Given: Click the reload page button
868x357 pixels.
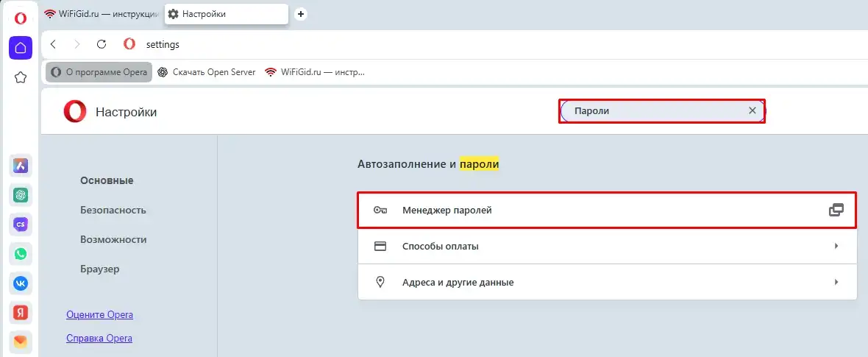Looking at the screenshot, I should pos(102,44).
